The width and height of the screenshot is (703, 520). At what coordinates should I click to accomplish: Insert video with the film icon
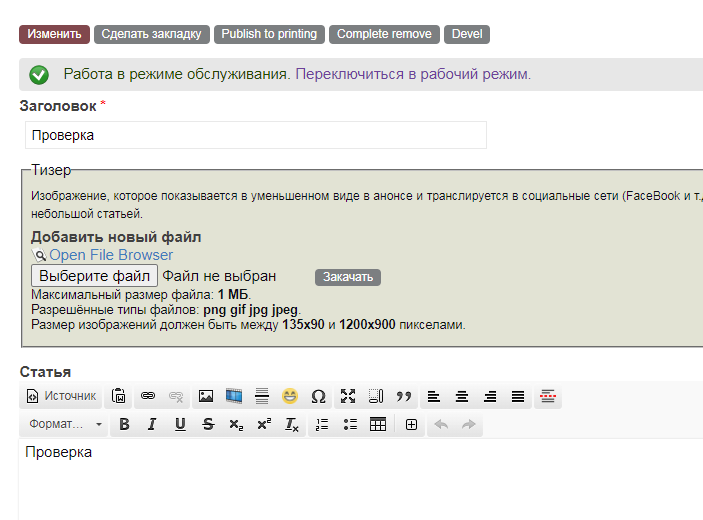coord(234,396)
